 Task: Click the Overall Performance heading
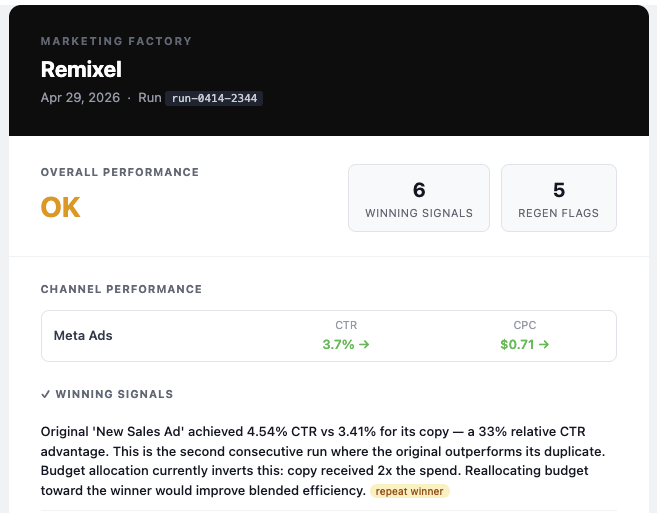(x=119, y=172)
